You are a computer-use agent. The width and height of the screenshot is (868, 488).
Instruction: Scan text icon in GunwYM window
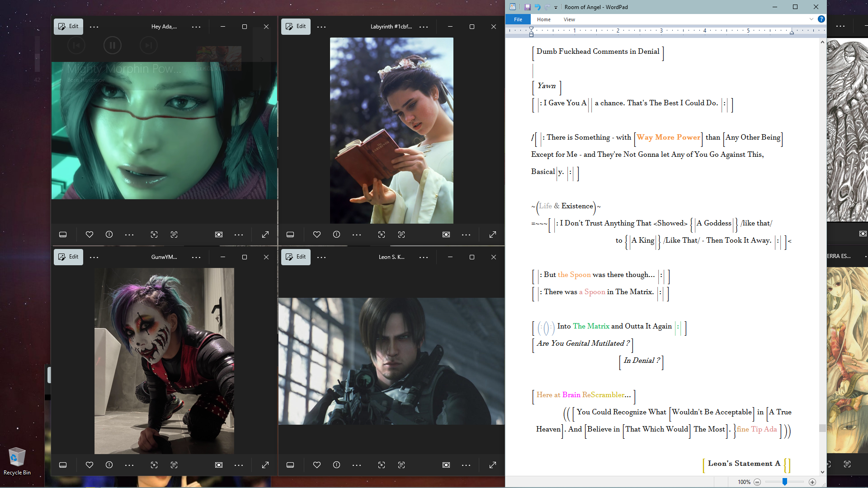click(174, 465)
